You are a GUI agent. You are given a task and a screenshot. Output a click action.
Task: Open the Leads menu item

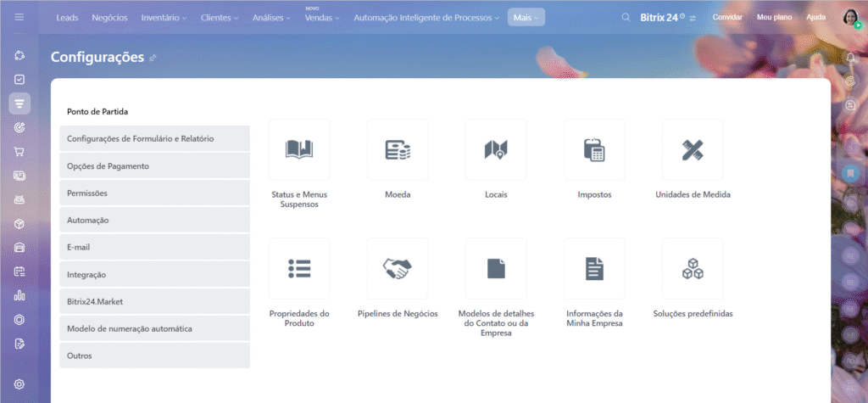click(68, 17)
